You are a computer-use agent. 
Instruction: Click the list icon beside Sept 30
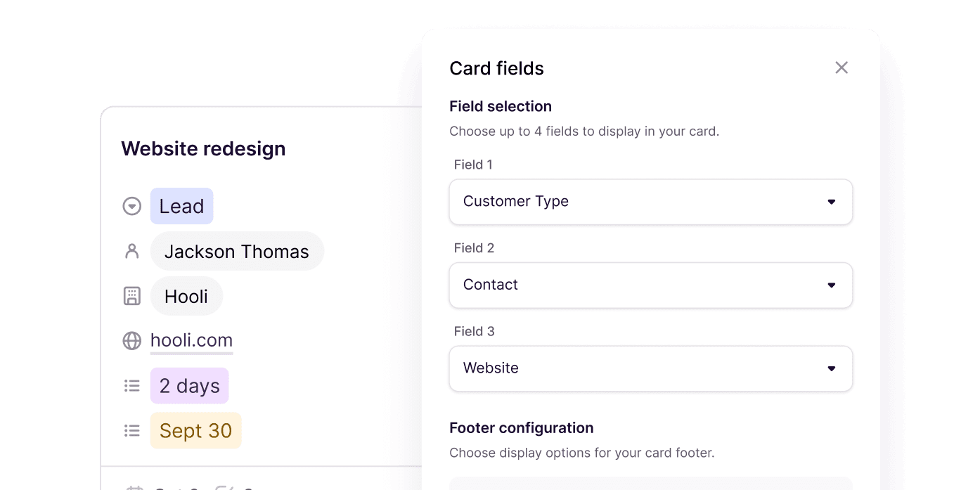[131, 431]
